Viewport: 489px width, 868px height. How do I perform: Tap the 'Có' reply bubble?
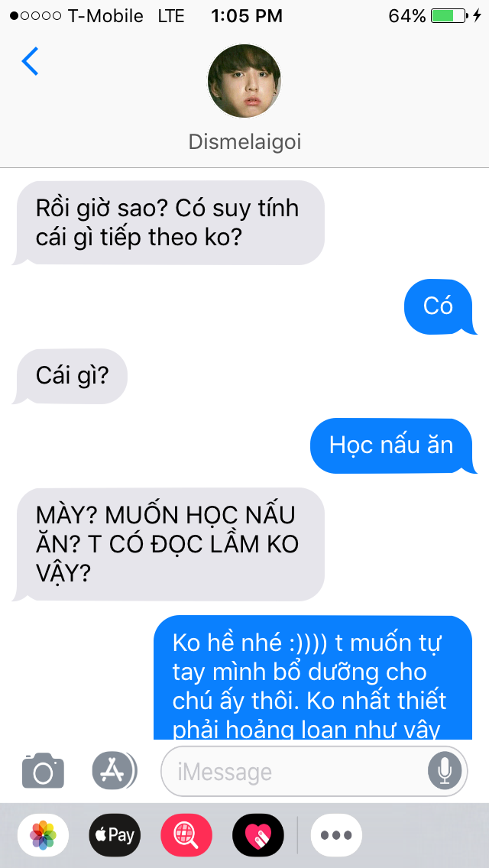click(440, 306)
